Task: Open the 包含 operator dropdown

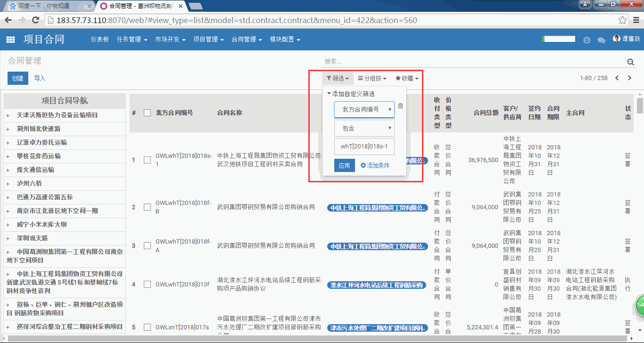Action: click(364, 128)
